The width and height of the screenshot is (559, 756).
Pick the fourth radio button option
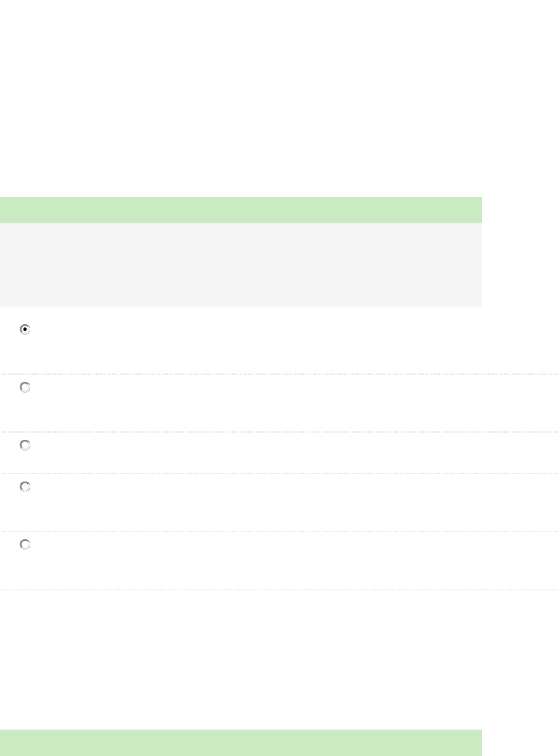25,487
